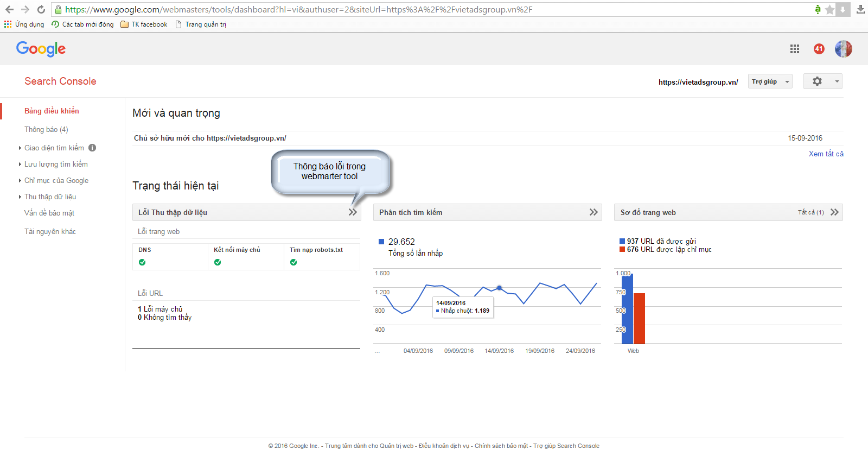Click 0 Không tìm thấy entry
Screen dimensions: 868x449
pos(164,317)
